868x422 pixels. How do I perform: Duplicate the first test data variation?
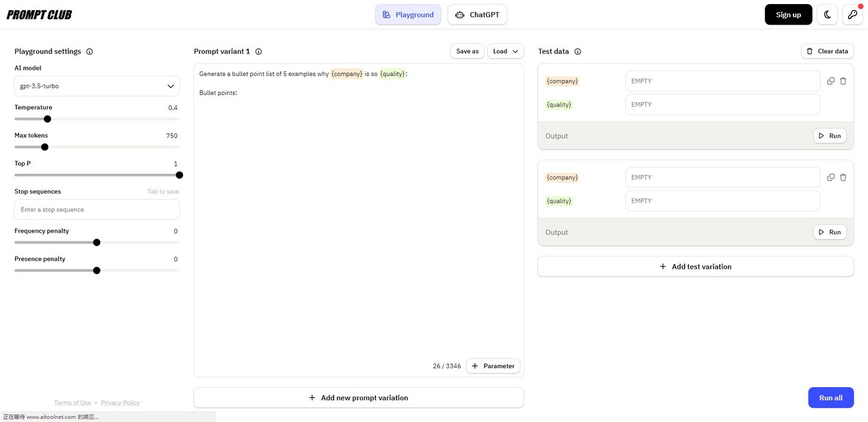pyautogui.click(x=830, y=81)
